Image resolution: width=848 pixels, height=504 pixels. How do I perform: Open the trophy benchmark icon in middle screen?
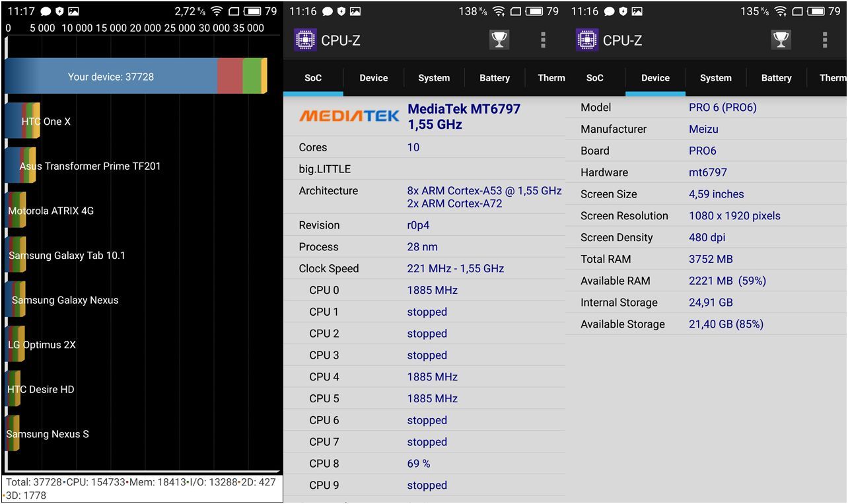[x=499, y=40]
